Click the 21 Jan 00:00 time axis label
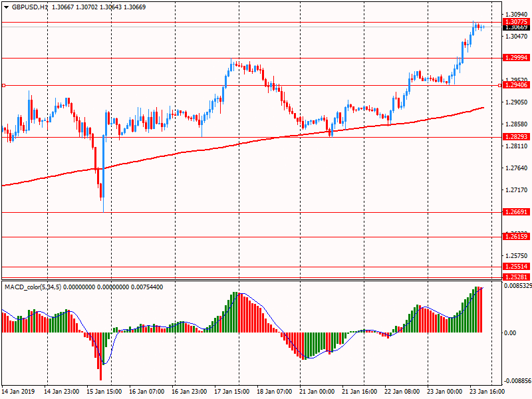Screen dimensions: 532x399 tap(317, 391)
